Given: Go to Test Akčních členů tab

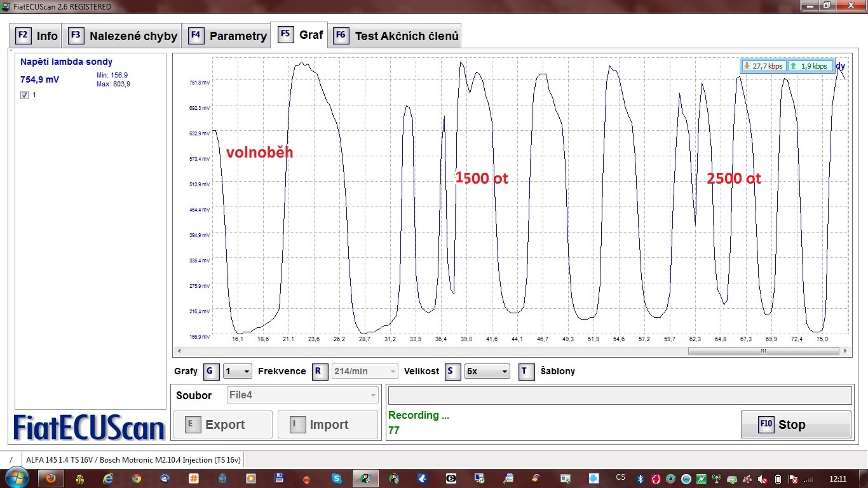Looking at the screenshot, I should pyautogui.click(x=397, y=36).
